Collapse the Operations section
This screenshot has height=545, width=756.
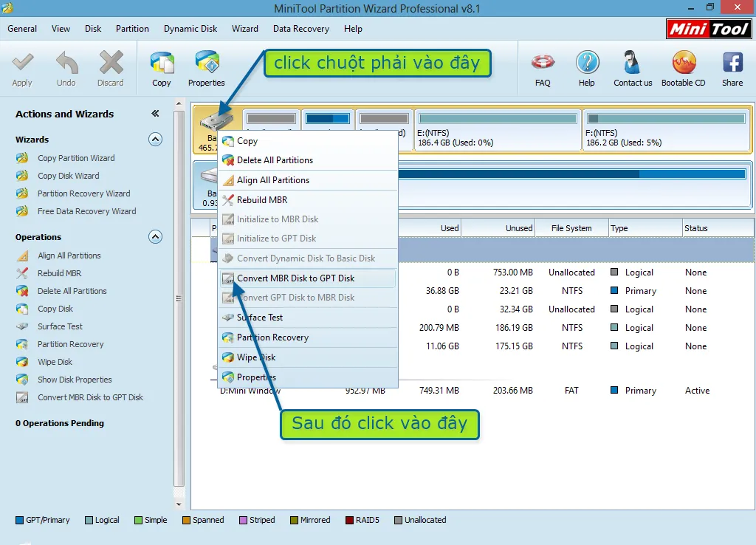pyautogui.click(x=155, y=237)
